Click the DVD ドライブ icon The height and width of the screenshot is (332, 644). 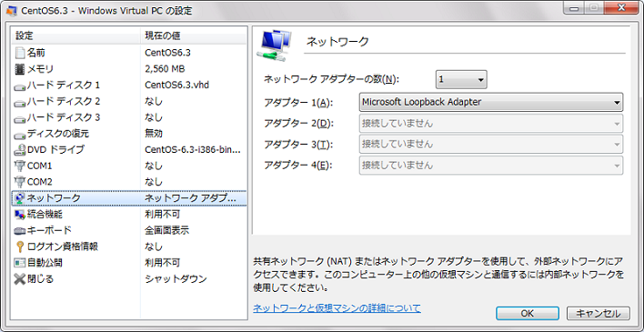click(x=20, y=150)
